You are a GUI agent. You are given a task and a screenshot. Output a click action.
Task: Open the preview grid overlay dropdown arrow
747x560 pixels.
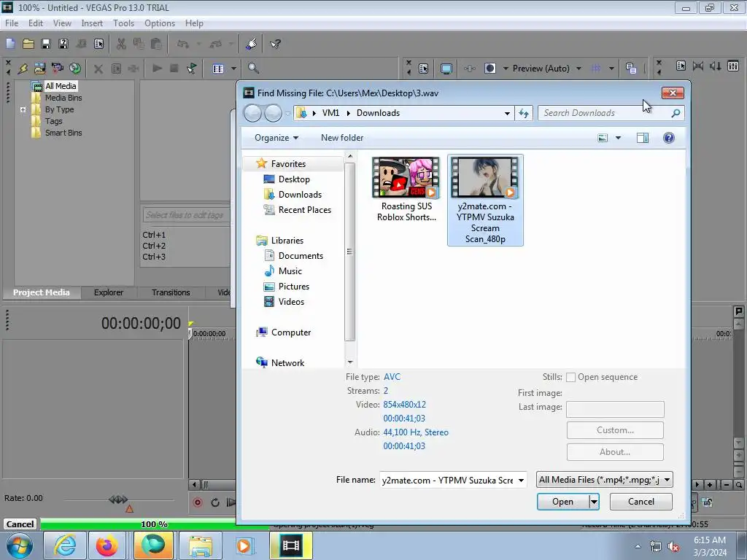coord(611,69)
